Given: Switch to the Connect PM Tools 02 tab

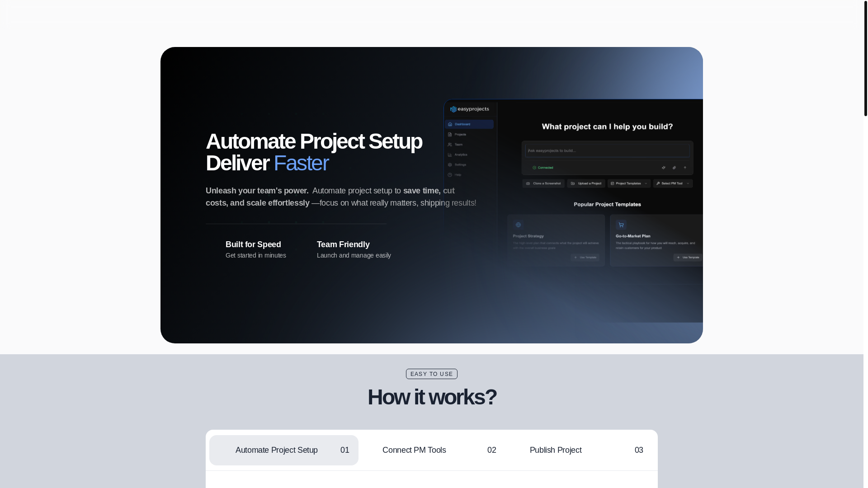Looking at the screenshot, I should click(x=431, y=450).
